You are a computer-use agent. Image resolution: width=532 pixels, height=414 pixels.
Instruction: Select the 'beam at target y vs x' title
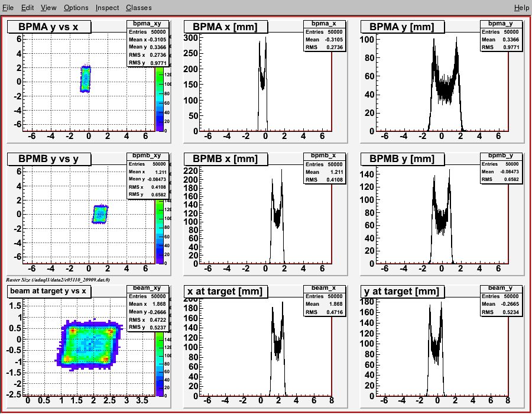coord(49,291)
